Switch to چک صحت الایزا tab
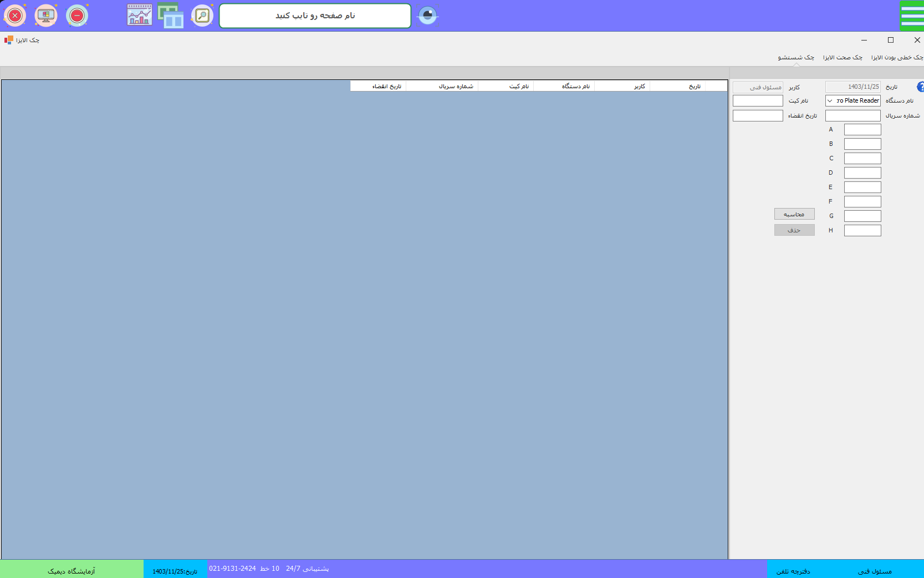This screenshot has height=578, width=924. tap(843, 58)
